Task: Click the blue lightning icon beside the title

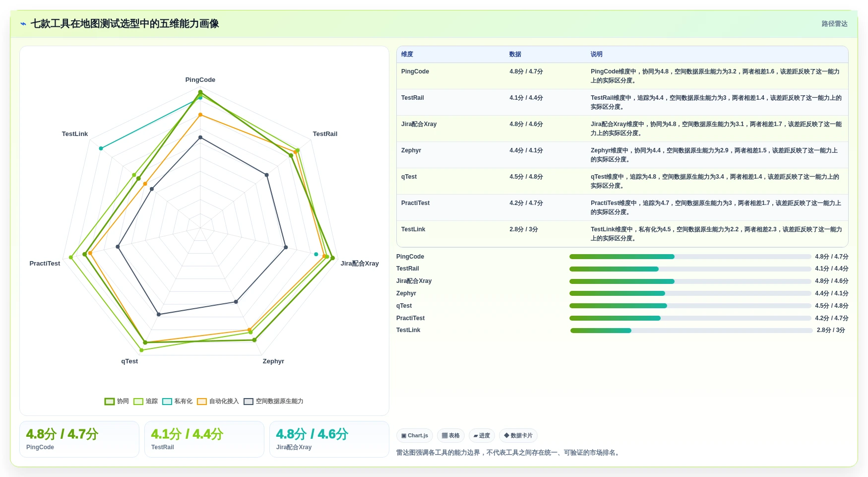Action: [23, 24]
